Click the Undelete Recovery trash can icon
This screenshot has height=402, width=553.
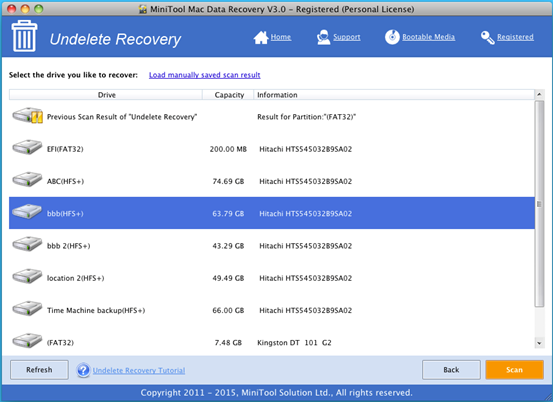click(24, 36)
